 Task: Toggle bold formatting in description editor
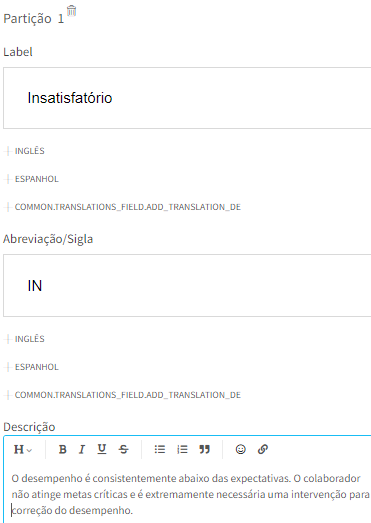click(62, 449)
